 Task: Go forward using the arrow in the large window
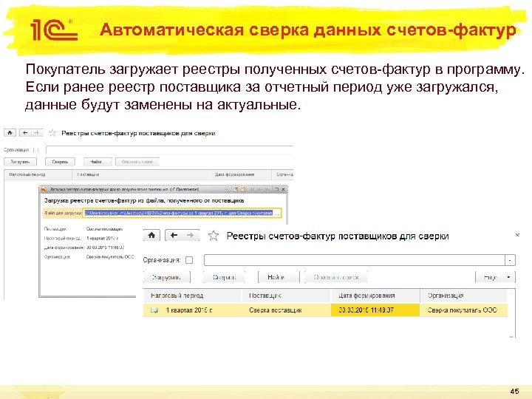pos(191,235)
